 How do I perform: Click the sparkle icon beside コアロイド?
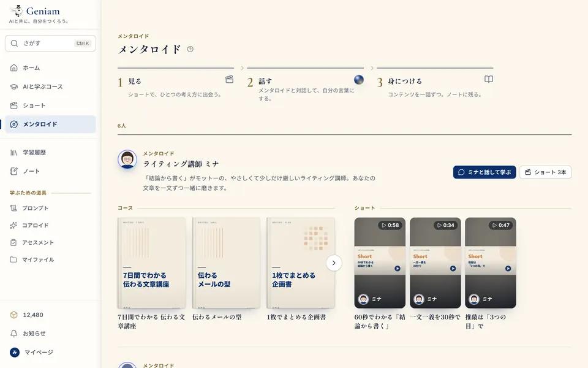[13, 225]
